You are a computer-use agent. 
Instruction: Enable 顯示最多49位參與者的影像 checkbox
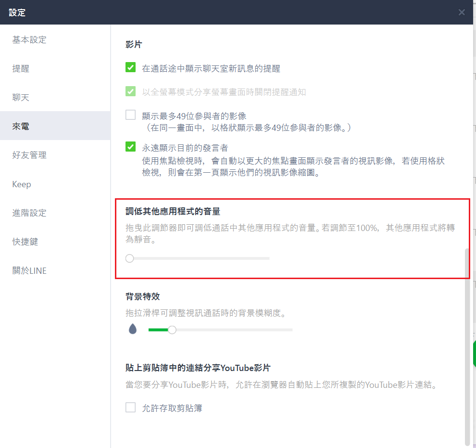coord(130,115)
